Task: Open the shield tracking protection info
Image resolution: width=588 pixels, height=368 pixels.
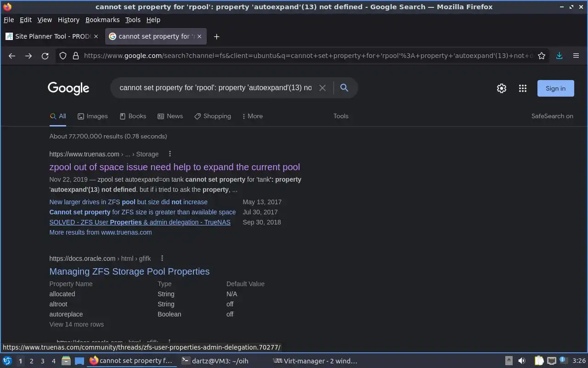Action: pos(63,56)
